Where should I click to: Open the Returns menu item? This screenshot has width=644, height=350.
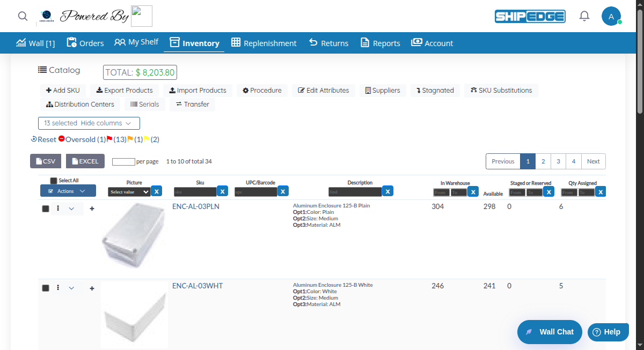328,43
